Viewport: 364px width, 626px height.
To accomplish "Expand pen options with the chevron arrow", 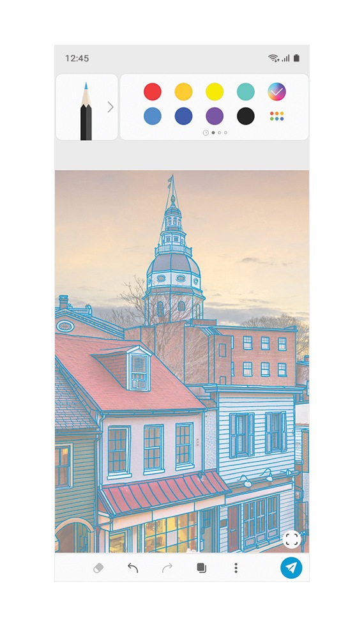I will [110, 107].
